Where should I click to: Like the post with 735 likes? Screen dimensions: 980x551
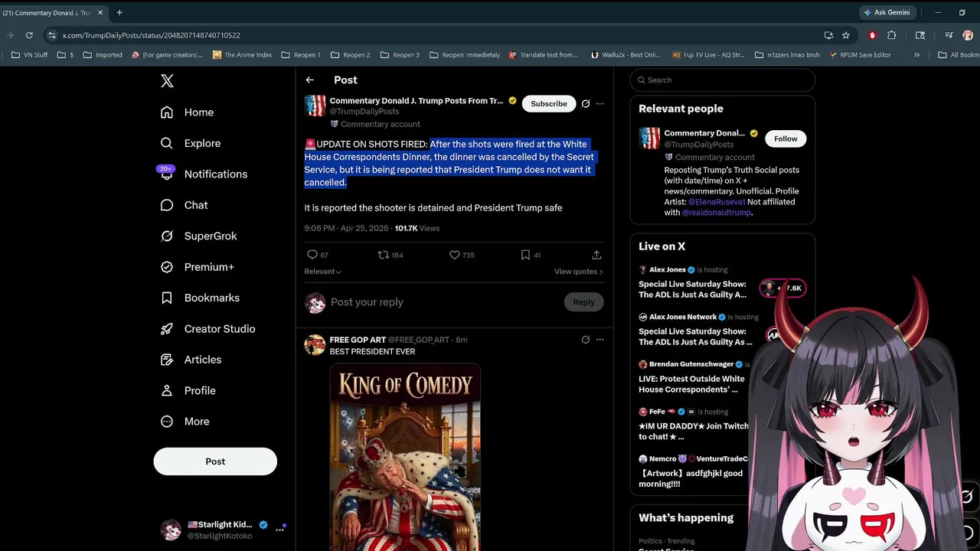click(x=454, y=255)
